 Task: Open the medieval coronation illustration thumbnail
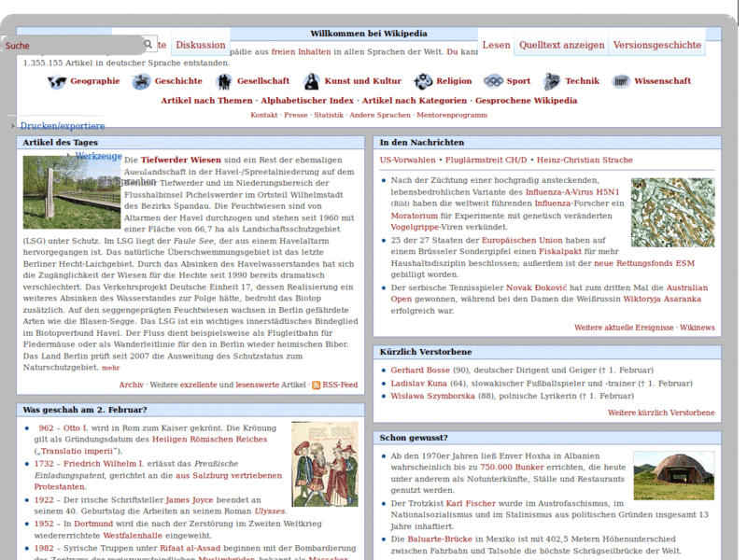[x=325, y=464]
